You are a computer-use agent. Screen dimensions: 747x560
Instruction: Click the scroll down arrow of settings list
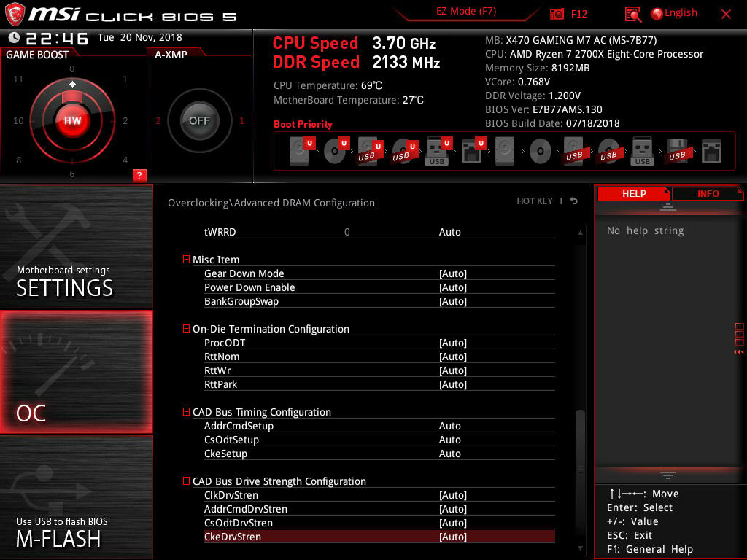[580, 548]
